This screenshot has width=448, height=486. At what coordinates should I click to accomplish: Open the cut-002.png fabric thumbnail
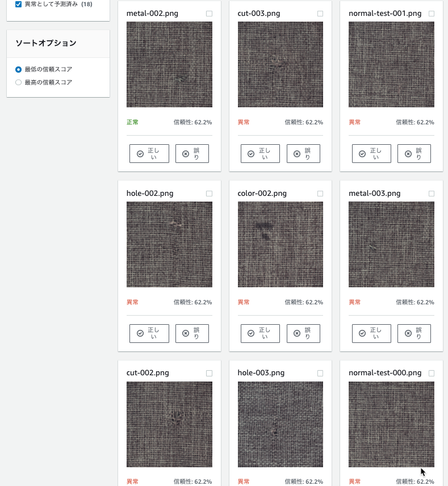(x=169, y=424)
